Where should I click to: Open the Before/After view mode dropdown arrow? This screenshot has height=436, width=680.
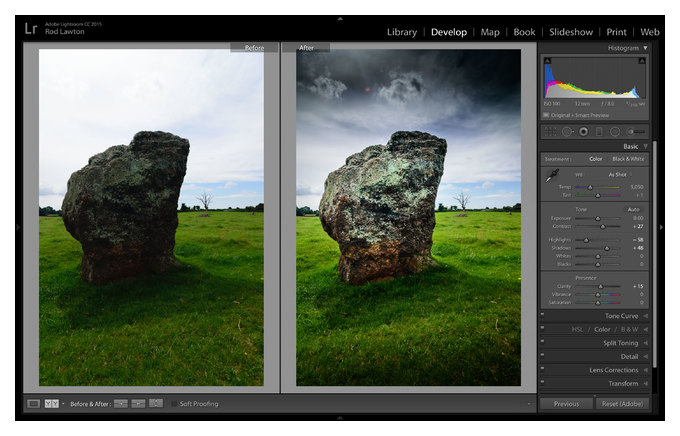(x=63, y=404)
